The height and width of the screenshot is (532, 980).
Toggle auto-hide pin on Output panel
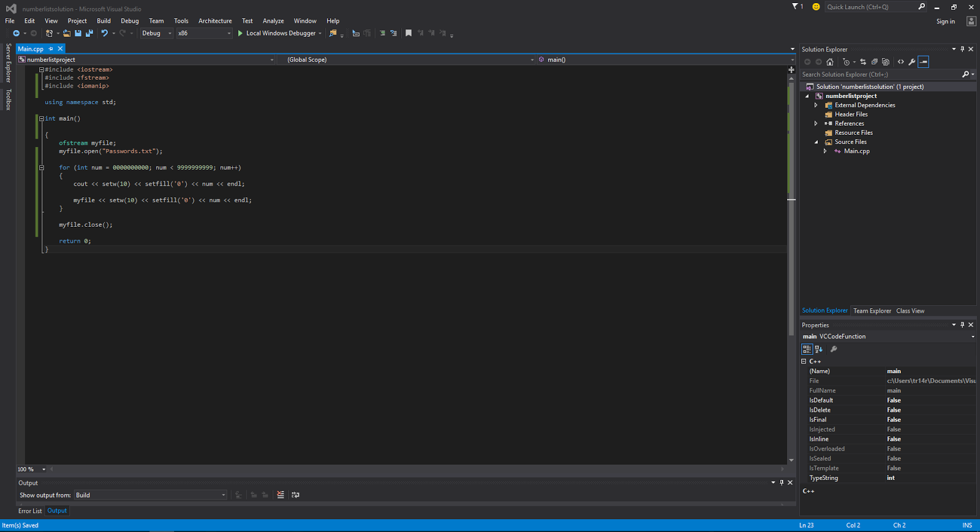tap(782, 482)
